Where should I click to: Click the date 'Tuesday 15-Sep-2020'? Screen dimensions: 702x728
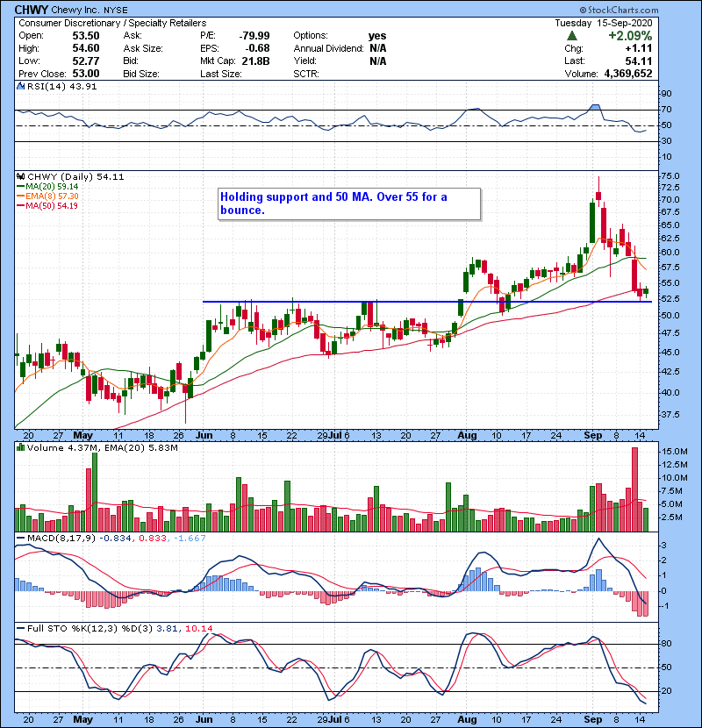[604, 23]
